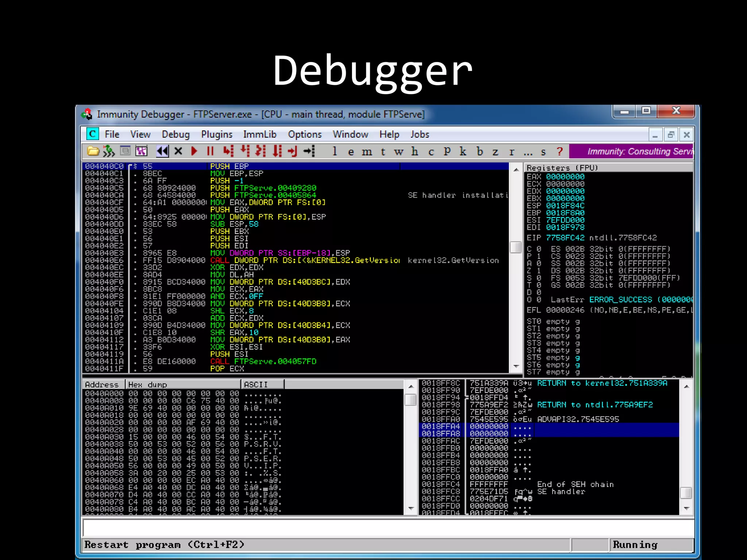This screenshot has width=747, height=560.
Task: Open Handles window with 'h' button
Action: tap(415, 151)
